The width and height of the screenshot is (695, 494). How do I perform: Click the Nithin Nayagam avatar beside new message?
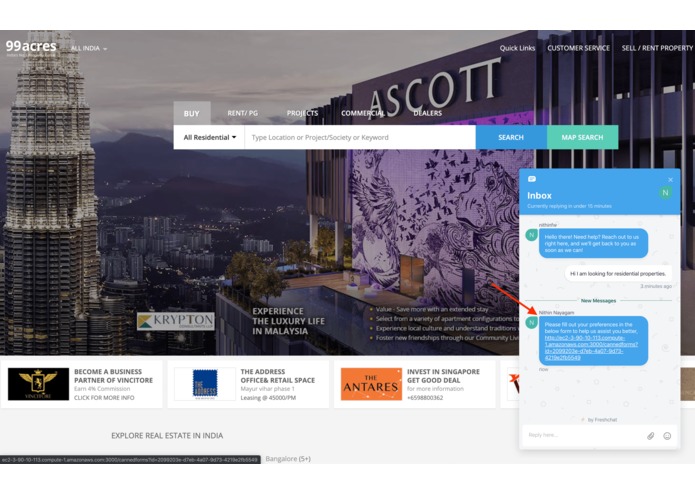[531, 323]
